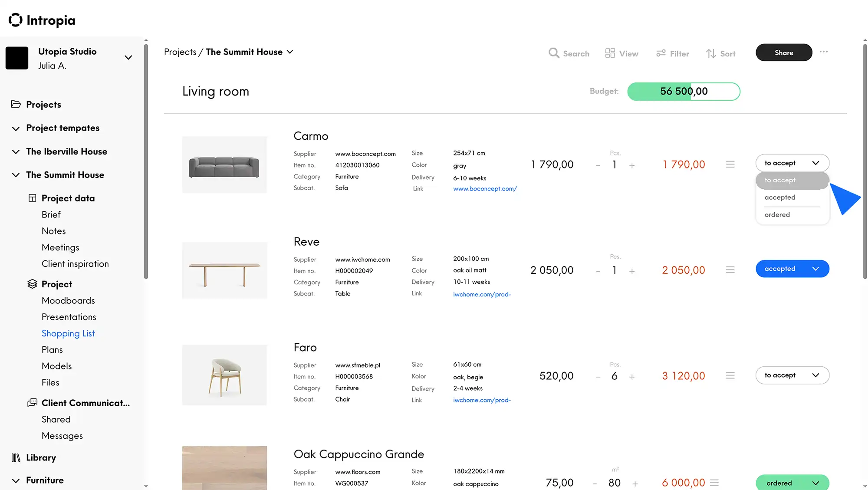This screenshot has width=868, height=490.
Task: Click the budget progress bar
Action: click(684, 92)
